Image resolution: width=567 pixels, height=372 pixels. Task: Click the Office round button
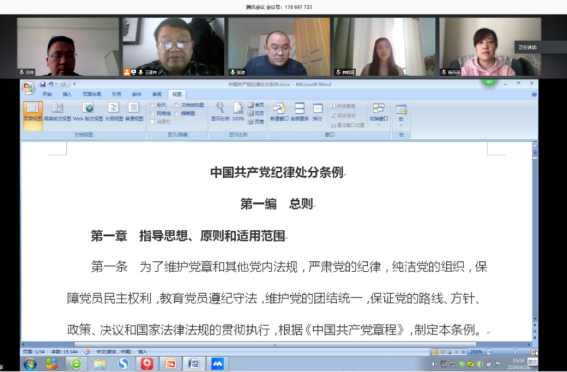(28, 88)
